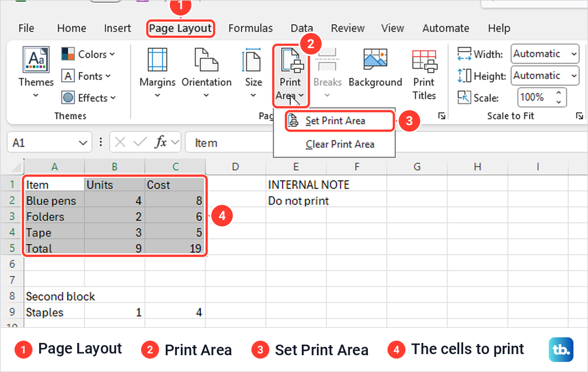Click the Fonts letter A icon
The width and height of the screenshot is (588, 372).
[68, 76]
